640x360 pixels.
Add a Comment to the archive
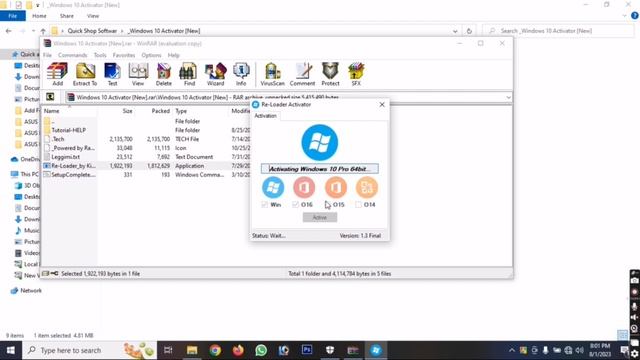pyautogui.click(x=302, y=74)
